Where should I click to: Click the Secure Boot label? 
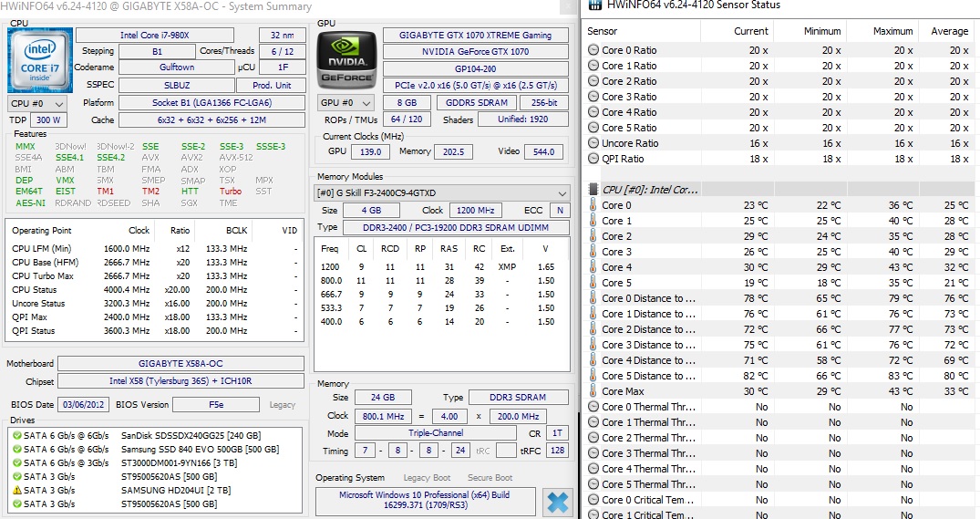(x=490, y=478)
